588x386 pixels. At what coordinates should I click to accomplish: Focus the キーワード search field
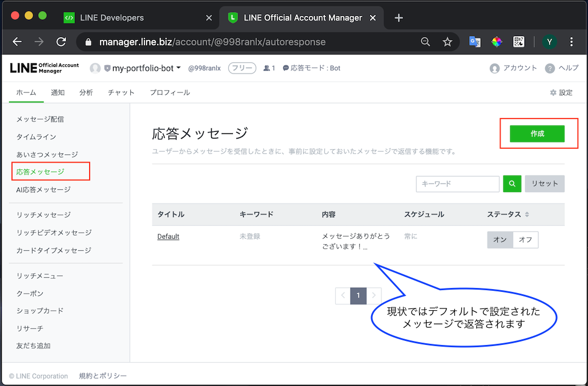[x=457, y=184]
